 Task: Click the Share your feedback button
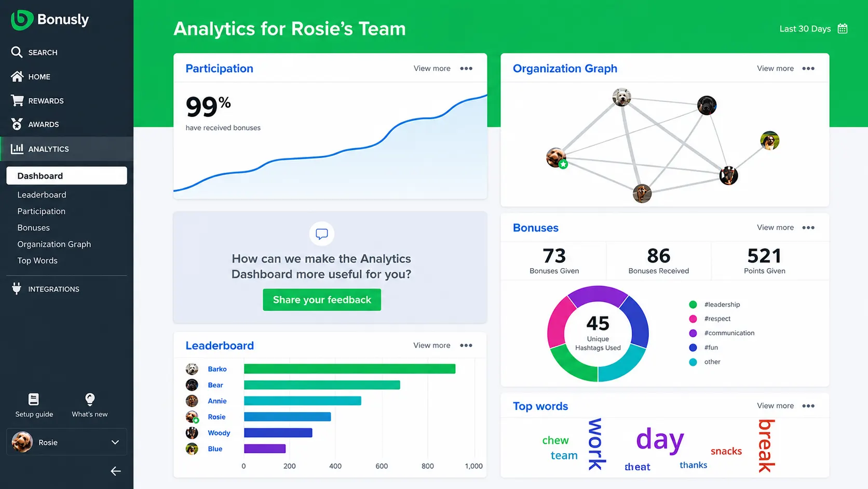pyautogui.click(x=322, y=300)
